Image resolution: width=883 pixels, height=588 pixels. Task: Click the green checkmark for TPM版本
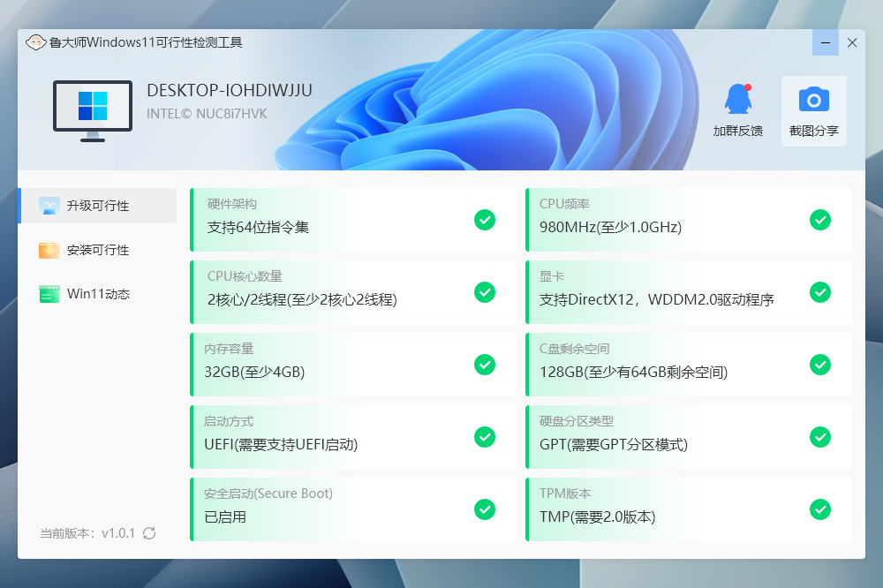(819, 509)
